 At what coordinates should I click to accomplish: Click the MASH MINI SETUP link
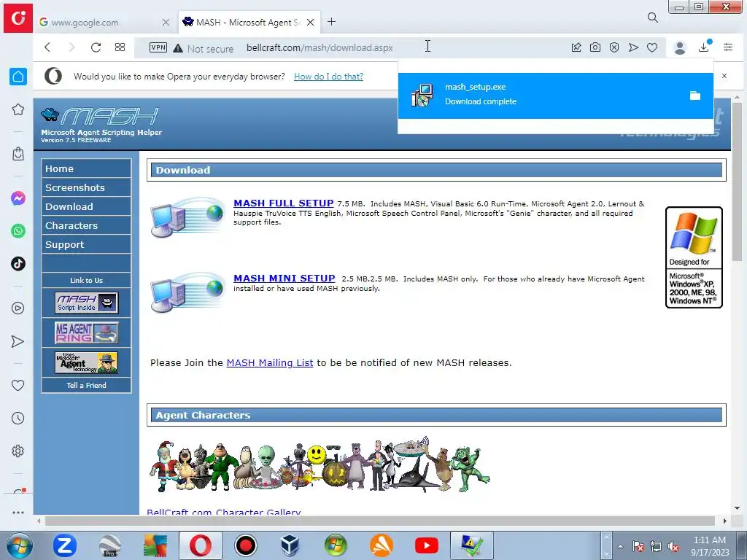pyautogui.click(x=285, y=279)
